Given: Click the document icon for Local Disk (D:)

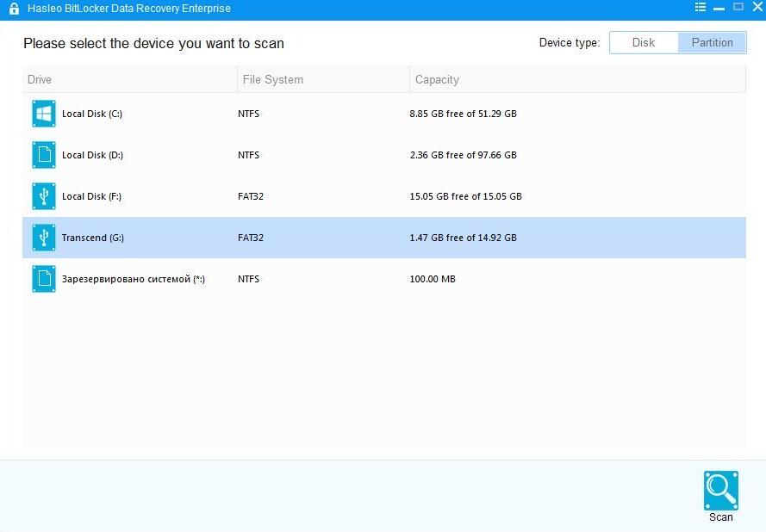Looking at the screenshot, I should click(44, 155).
